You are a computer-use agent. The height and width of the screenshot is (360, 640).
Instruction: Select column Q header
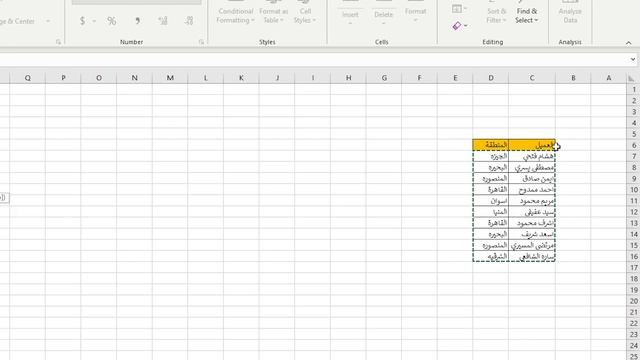[27, 78]
